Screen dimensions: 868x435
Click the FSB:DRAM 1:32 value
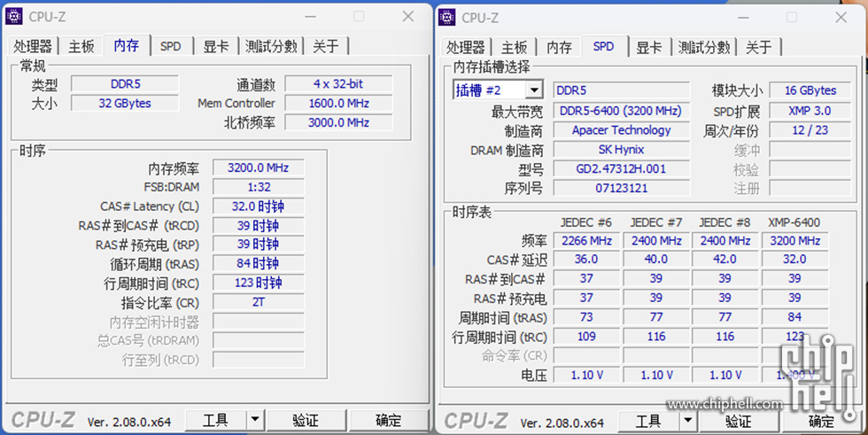tap(259, 187)
